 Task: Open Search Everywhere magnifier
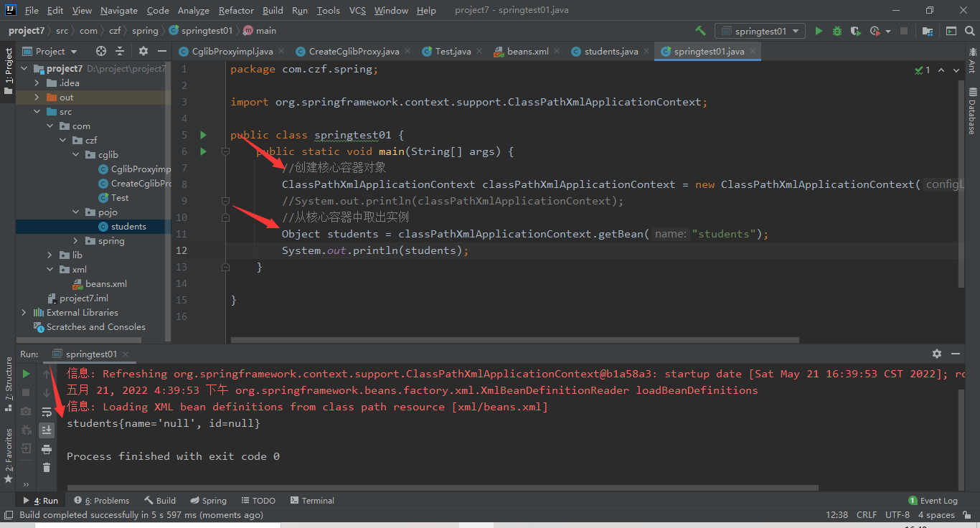coord(969,31)
